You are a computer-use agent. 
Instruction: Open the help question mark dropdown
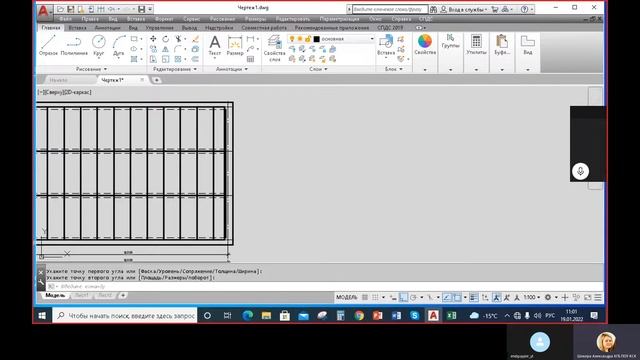coord(527,9)
